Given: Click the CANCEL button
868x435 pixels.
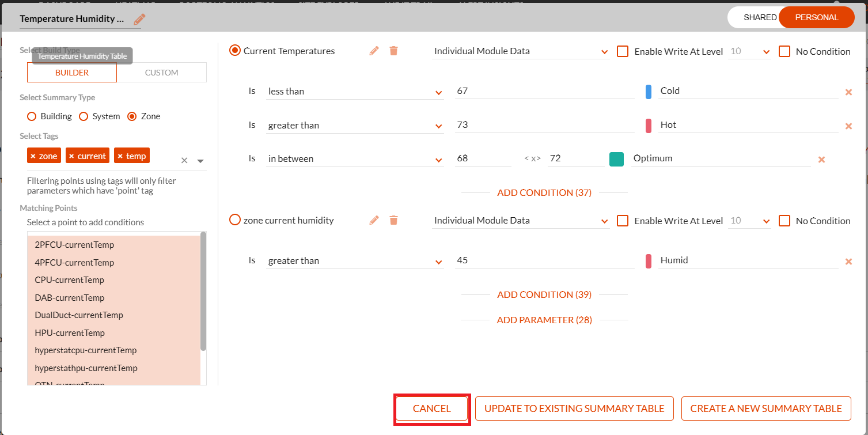Looking at the screenshot, I should [432, 408].
